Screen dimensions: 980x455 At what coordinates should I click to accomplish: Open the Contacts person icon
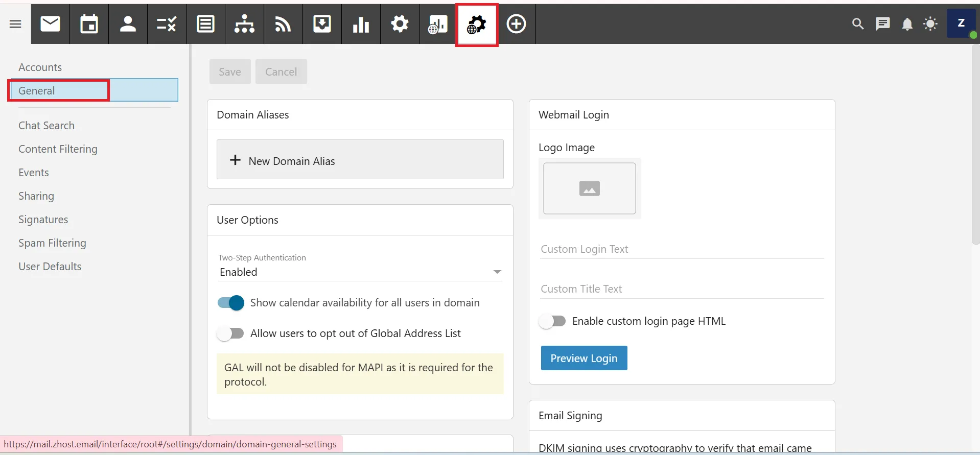[128, 24]
